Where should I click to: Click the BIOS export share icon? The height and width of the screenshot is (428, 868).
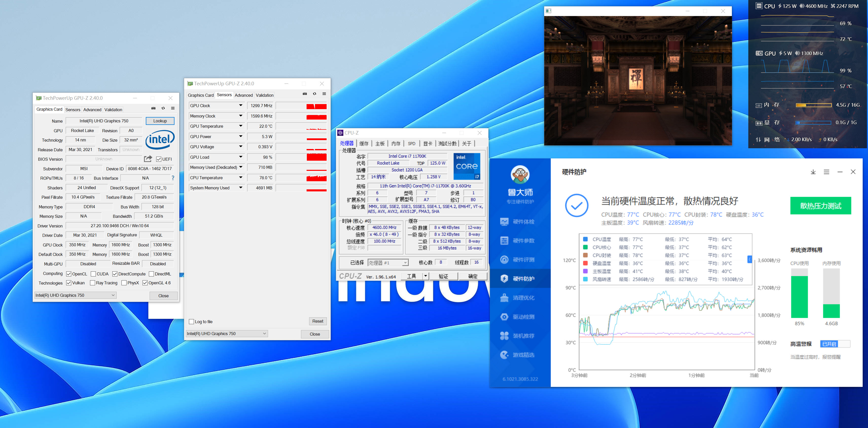point(148,159)
